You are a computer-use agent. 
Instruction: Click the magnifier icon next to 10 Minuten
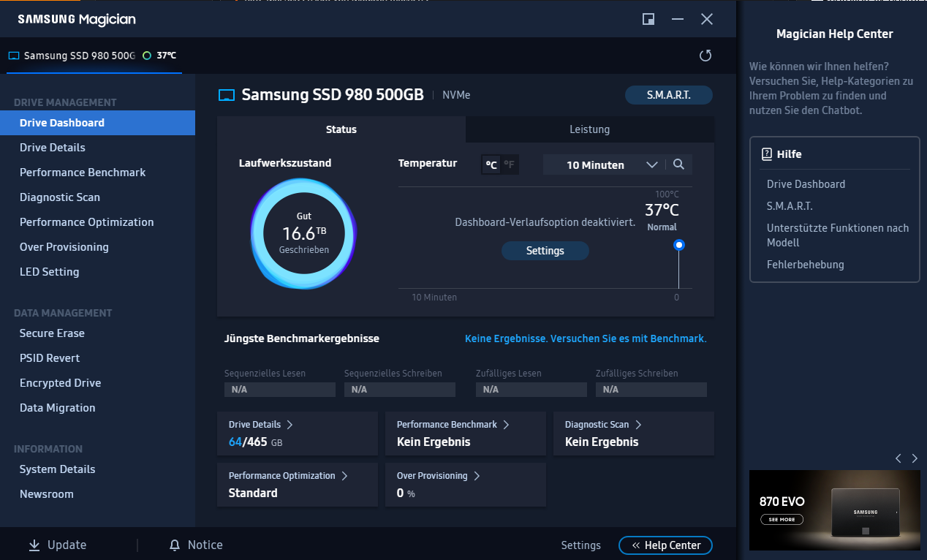(678, 164)
